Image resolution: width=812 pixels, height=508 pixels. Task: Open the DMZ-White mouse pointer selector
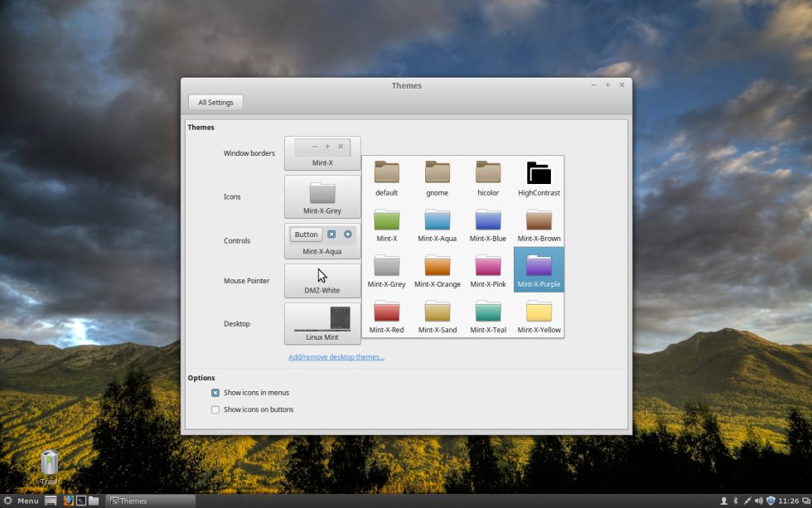coord(321,280)
